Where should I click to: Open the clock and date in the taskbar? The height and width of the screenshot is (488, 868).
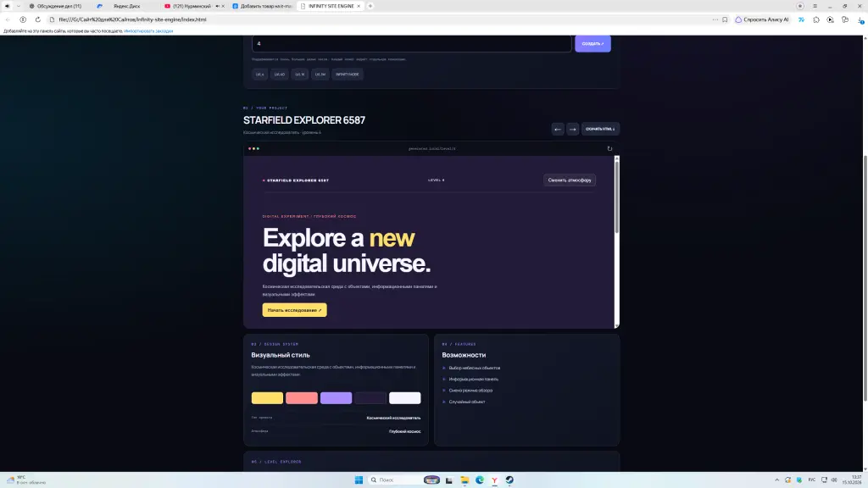[853, 480]
